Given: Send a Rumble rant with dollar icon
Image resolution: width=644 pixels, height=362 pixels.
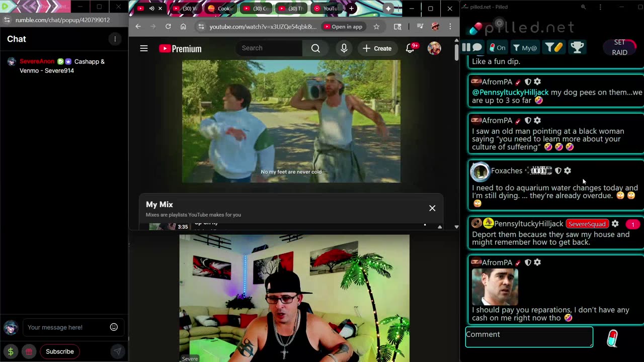Looking at the screenshot, I should pyautogui.click(x=11, y=351).
